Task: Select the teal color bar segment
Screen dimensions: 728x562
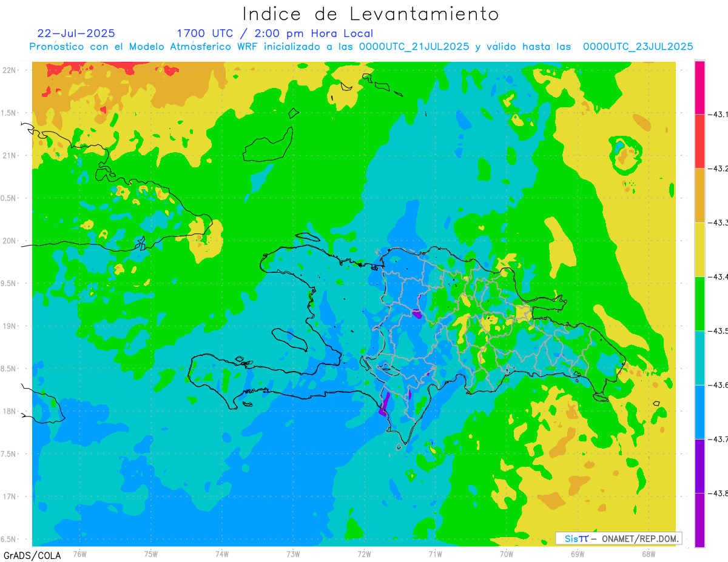Action: point(699,358)
